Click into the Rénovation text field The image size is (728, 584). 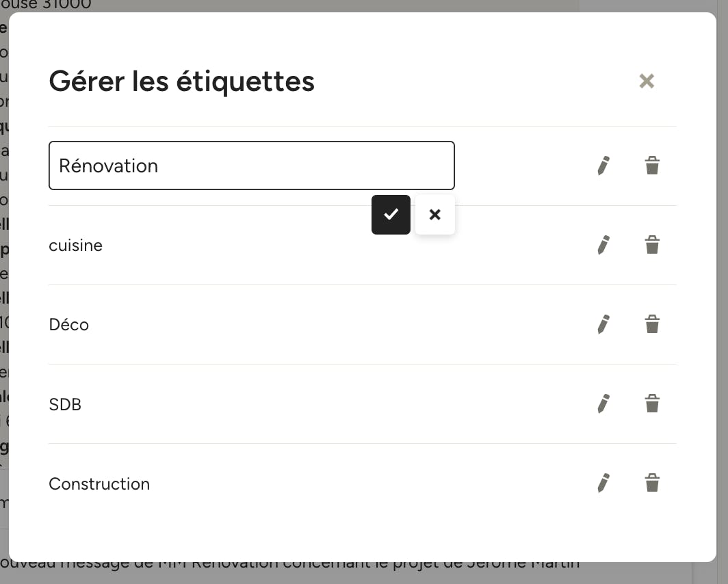pos(252,165)
